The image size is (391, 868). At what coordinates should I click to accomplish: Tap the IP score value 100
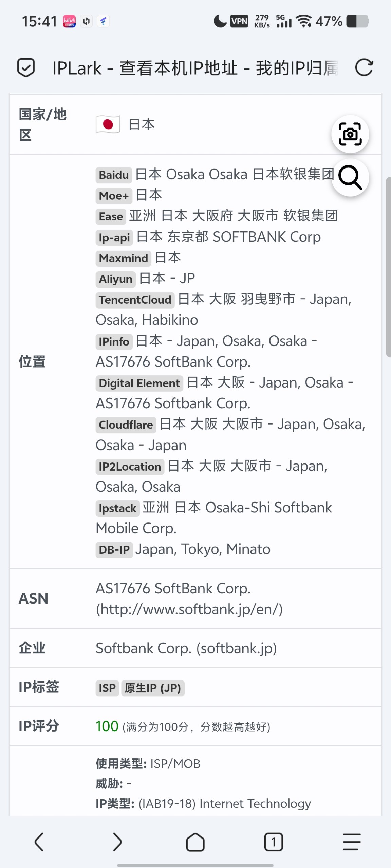[107, 726]
